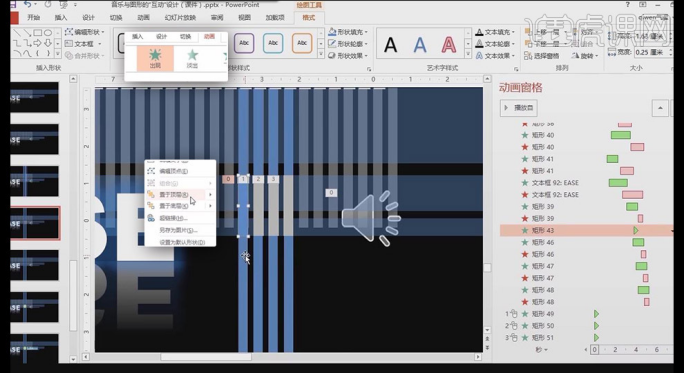Select the down arrow shape in gallery
This screenshot has height=373, width=684.
coord(48,43)
